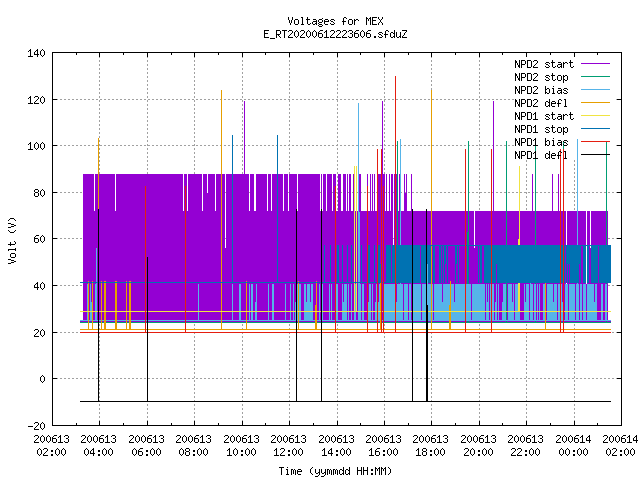
Task: Click the black NPD1 defl legend line
Action: click(x=595, y=155)
